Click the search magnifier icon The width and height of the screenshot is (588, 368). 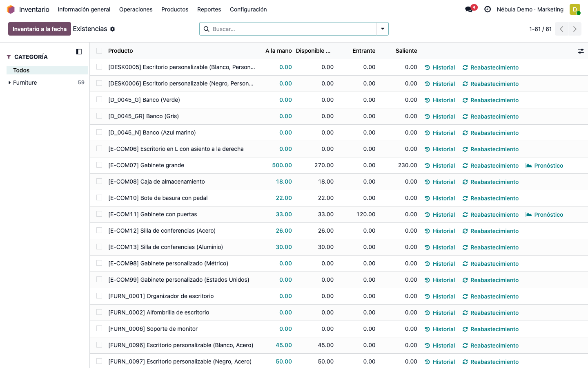pyautogui.click(x=206, y=29)
